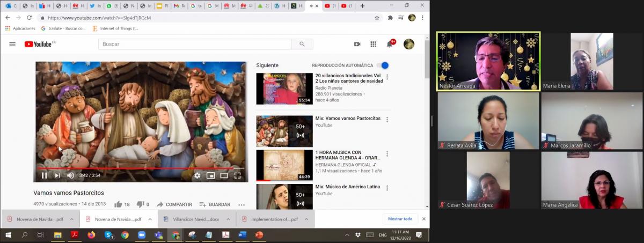
Task: Close the downloads bar
Action: point(424,219)
